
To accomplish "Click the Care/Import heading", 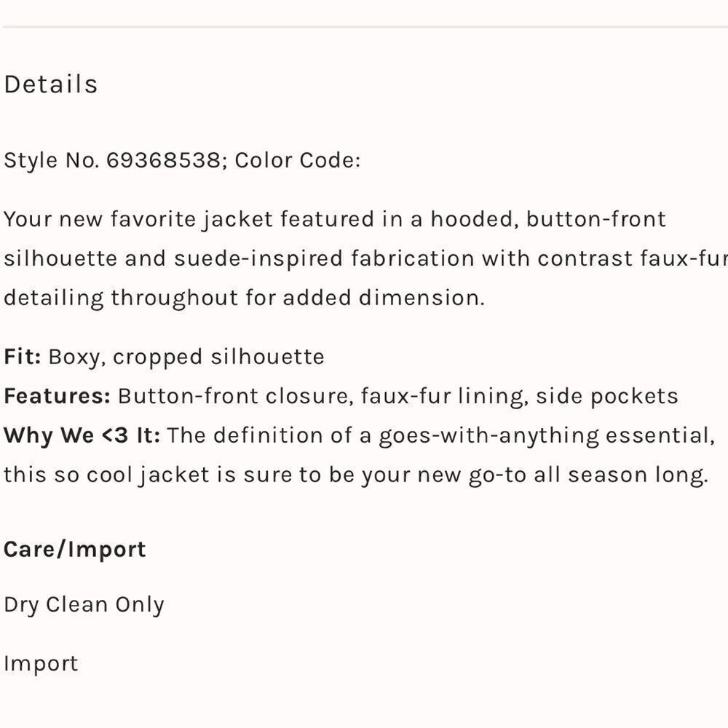I will pyautogui.click(x=75, y=550).
